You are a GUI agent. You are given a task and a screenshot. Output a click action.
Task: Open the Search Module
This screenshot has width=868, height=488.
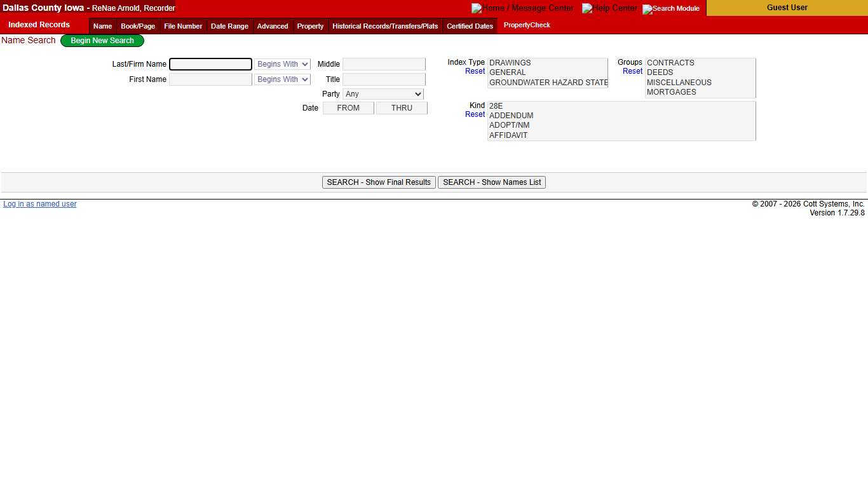tap(670, 9)
